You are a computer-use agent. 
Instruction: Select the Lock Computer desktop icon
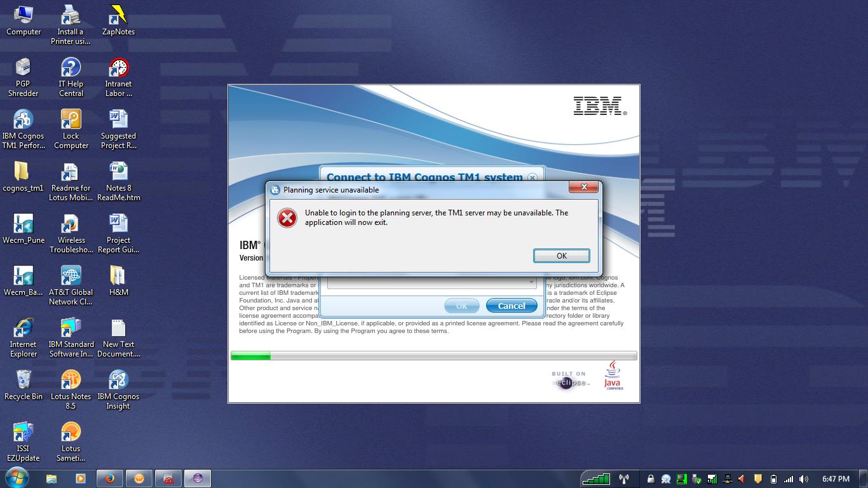(71, 129)
